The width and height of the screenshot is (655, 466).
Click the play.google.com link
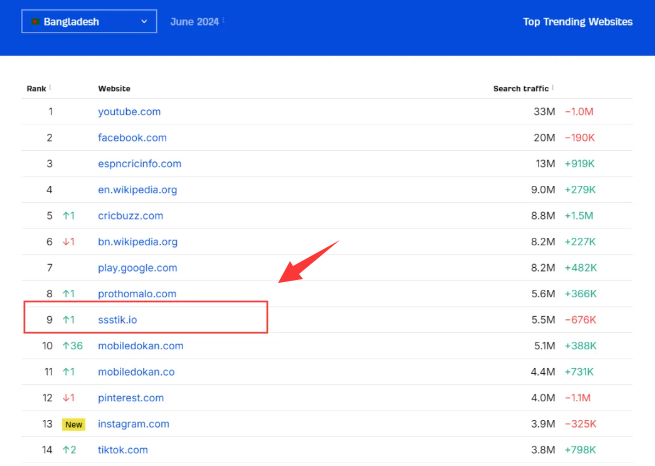[x=137, y=268]
